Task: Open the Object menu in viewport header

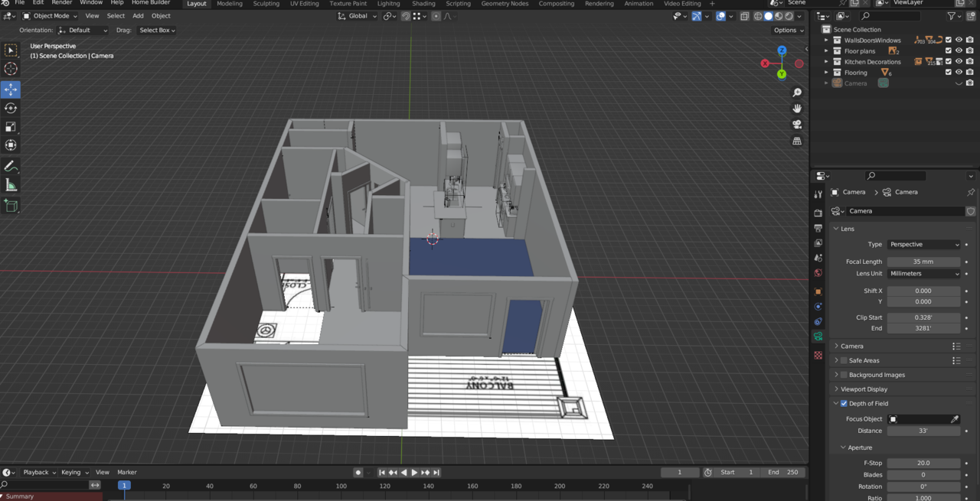Action: pyautogui.click(x=161, y=16)
